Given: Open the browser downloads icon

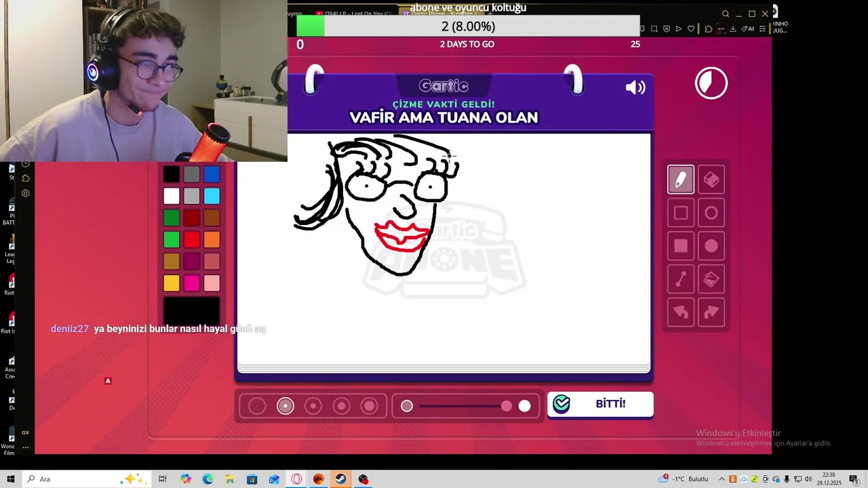Looking at the screenshot, I should point(734,28).
